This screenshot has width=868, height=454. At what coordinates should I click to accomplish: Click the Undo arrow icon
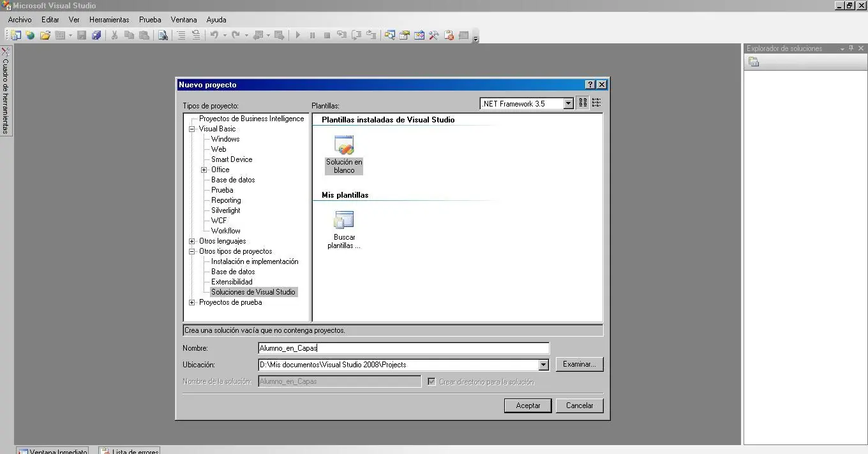point(214,35)
